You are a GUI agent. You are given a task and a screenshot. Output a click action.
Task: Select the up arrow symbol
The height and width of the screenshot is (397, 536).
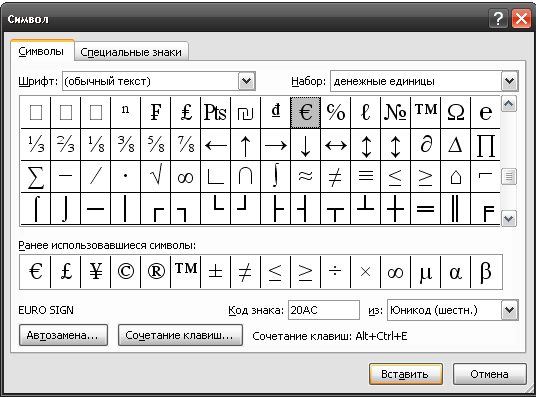pyautogui.click(x=245, y=145)
